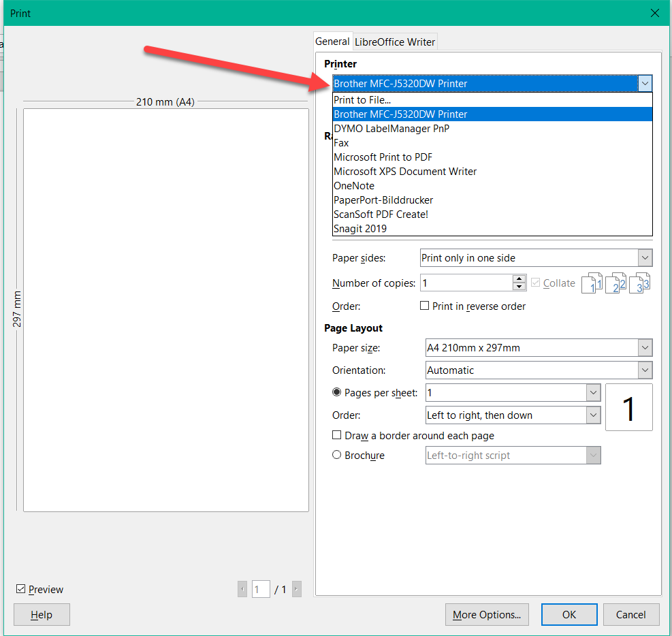The image size is (672, 636).
Task: Click the Help button
Action: point(42,614)
